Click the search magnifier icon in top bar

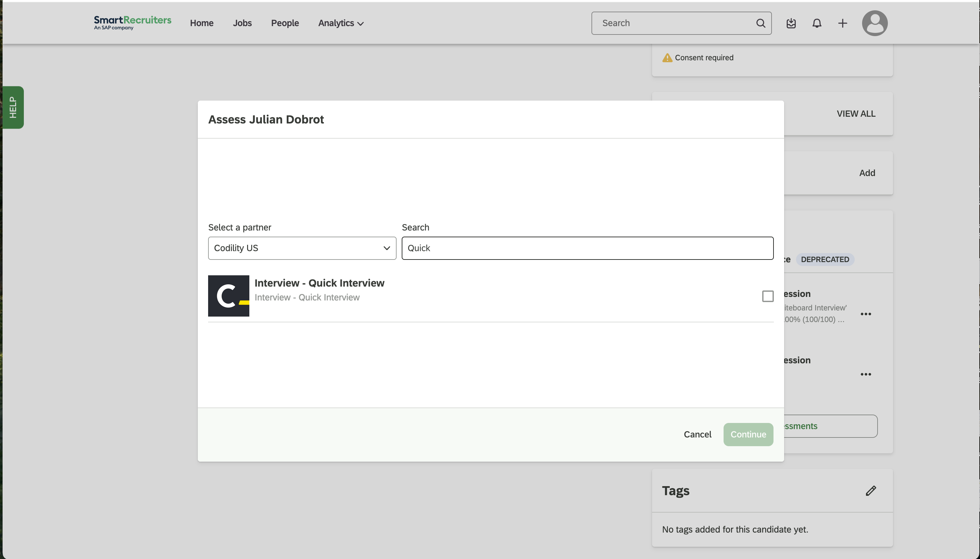tap(761, 23)
